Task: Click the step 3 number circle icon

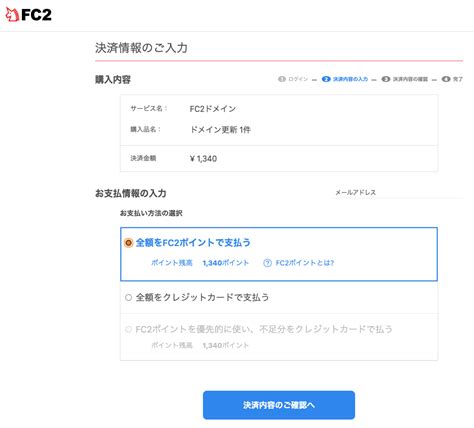Action: pyautogui.click(x=386, y=79)
